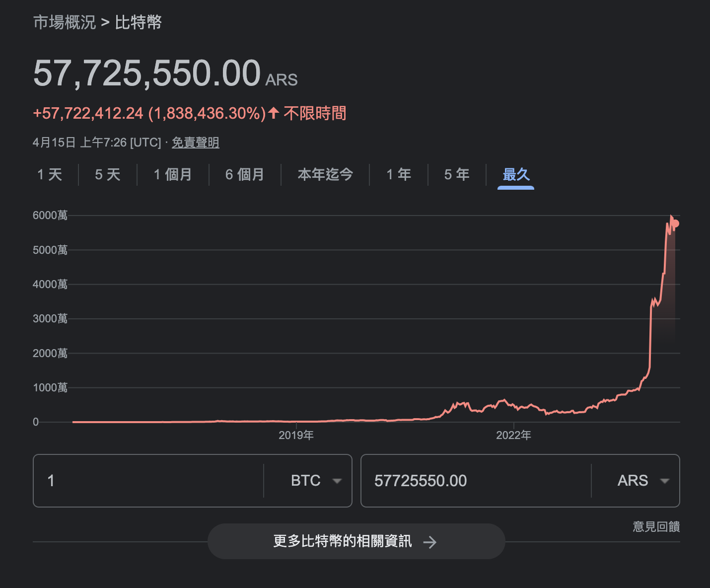Expand the BTC selector chevron arrow

pos(337,481)
